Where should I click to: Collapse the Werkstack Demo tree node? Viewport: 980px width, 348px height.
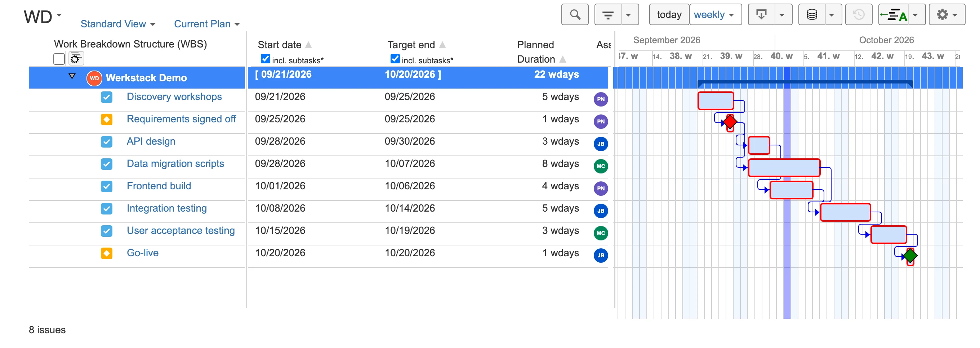72,76
